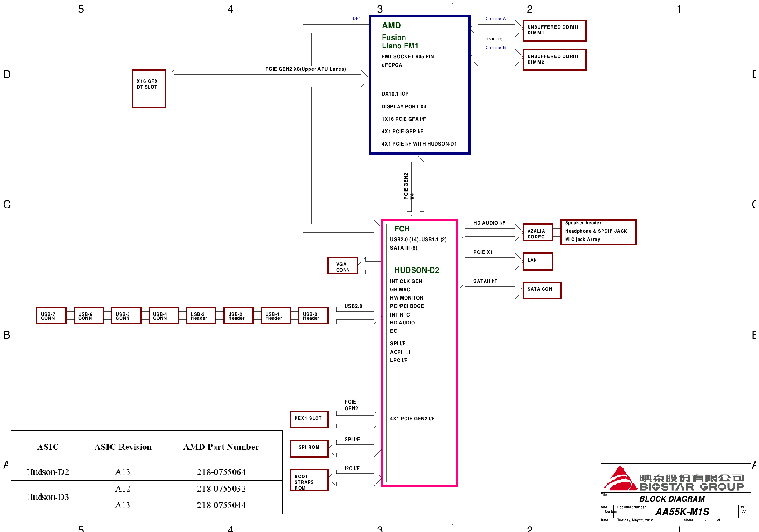Click the 4X1 PCIE GPP I/F text
The width and height of the screenshot is (759, 532).
(402, 131)
